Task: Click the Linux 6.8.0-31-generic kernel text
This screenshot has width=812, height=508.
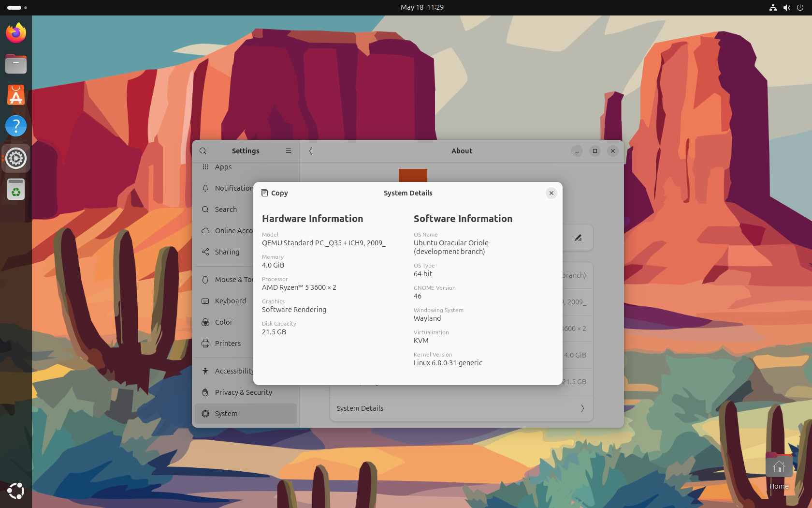Action: pyautogui.click(x=448, y=363)
